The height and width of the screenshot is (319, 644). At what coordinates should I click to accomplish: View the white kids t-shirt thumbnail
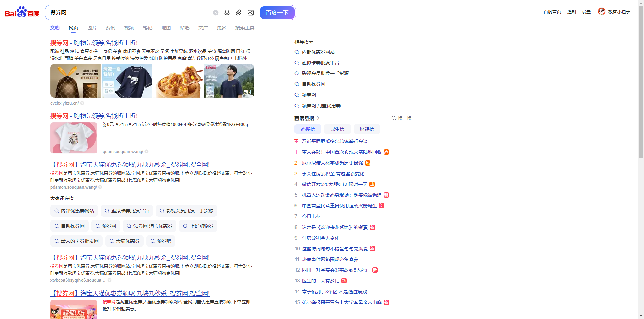[x=74, y=138]
